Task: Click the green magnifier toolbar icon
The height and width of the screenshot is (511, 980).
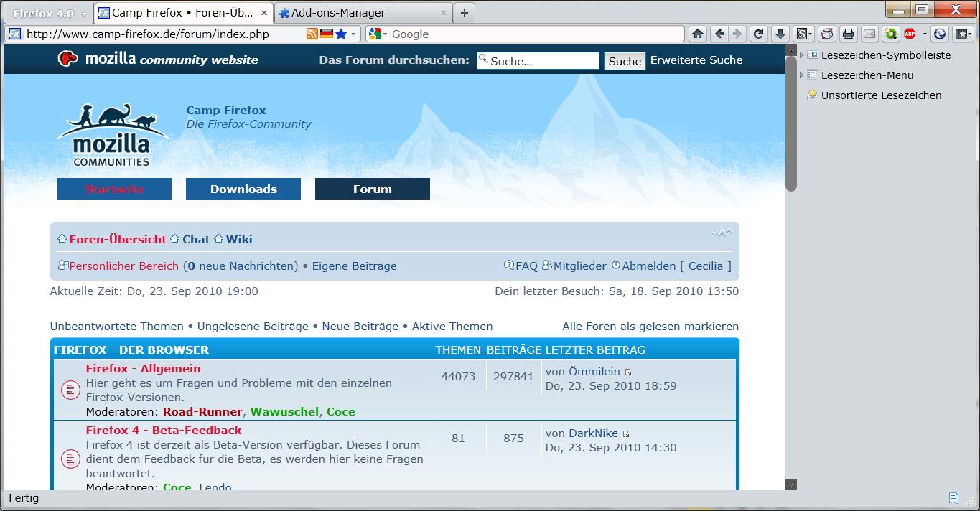Action: tap(891, 34)
